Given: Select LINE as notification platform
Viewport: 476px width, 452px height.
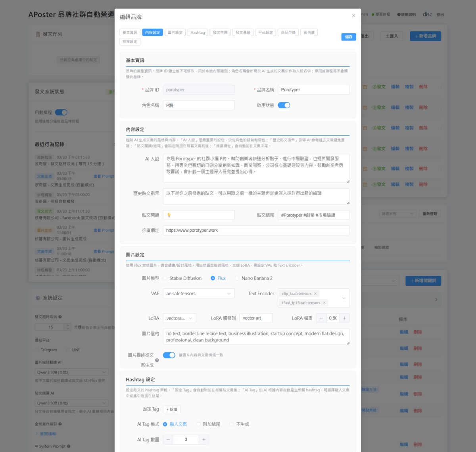Looking at the screenshot, I should [x=73, y=350].
